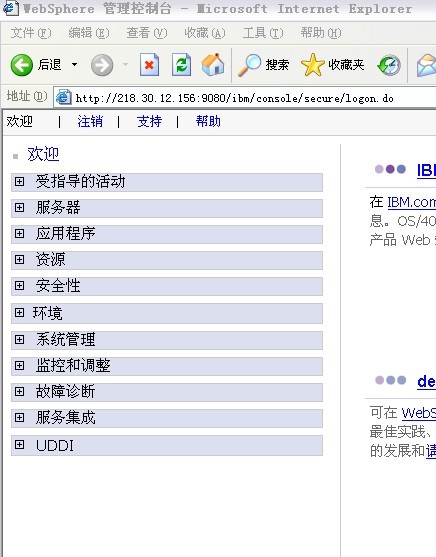The image size is (436, 557).
Task: Select the 资源 label
Action: [x=50, y=259]
